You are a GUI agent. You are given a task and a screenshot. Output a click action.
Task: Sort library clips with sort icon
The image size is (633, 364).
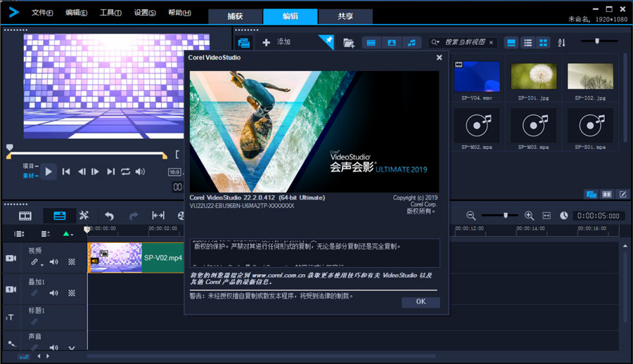coord(561,43)
